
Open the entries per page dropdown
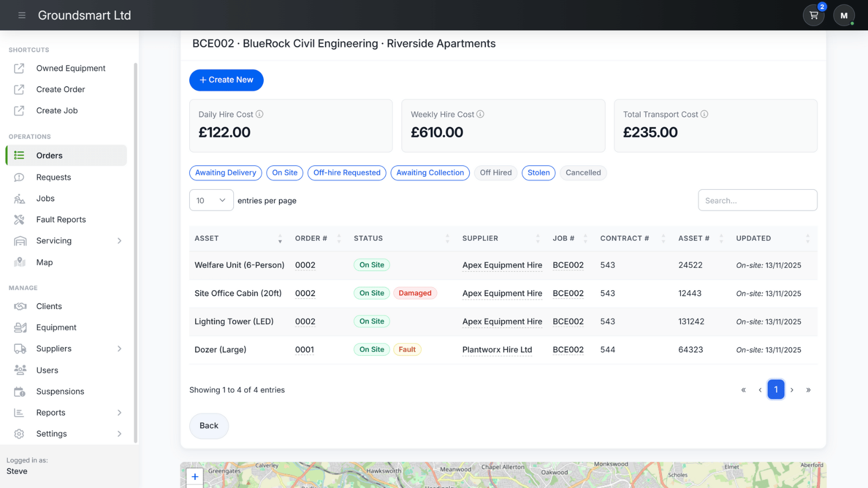pyautogui.click(x=211, y=200)
